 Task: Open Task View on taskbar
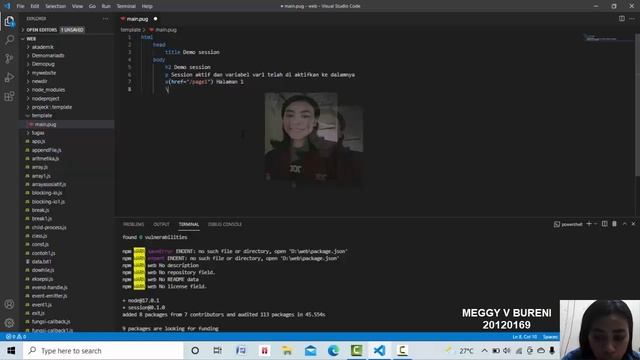tap(218, 351)
